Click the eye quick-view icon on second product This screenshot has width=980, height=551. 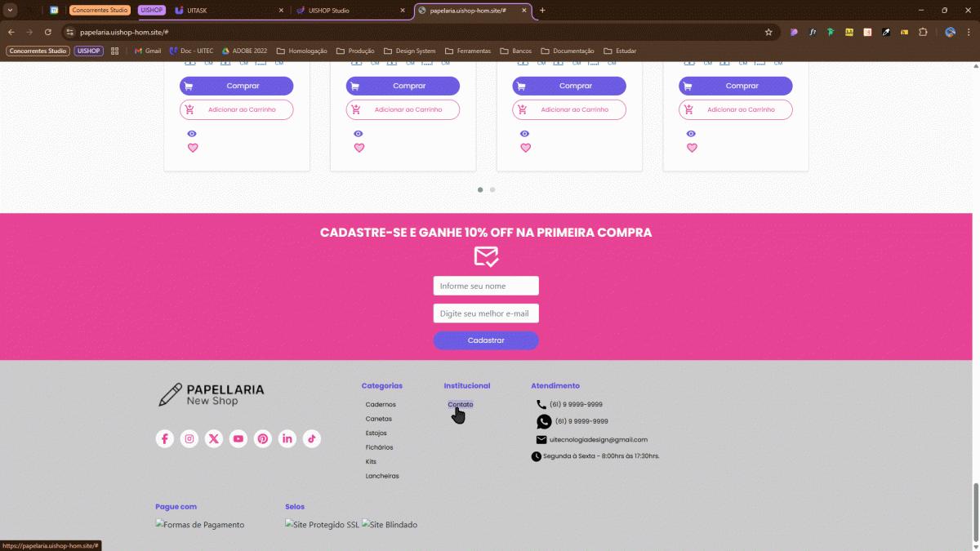tap(359, 134)
